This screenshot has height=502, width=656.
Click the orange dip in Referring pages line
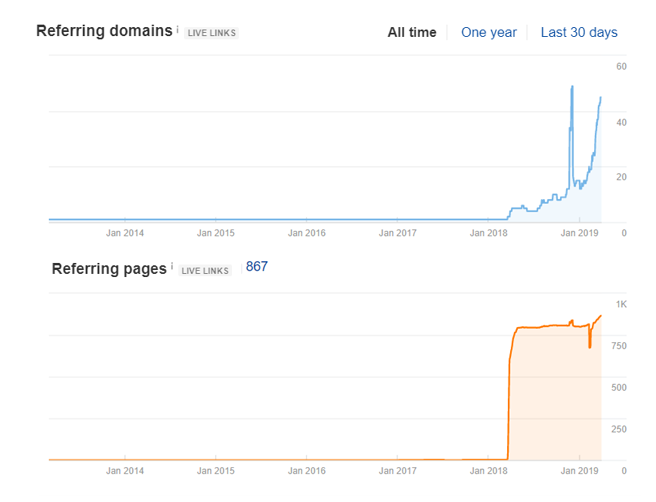[x=590, y=346]
